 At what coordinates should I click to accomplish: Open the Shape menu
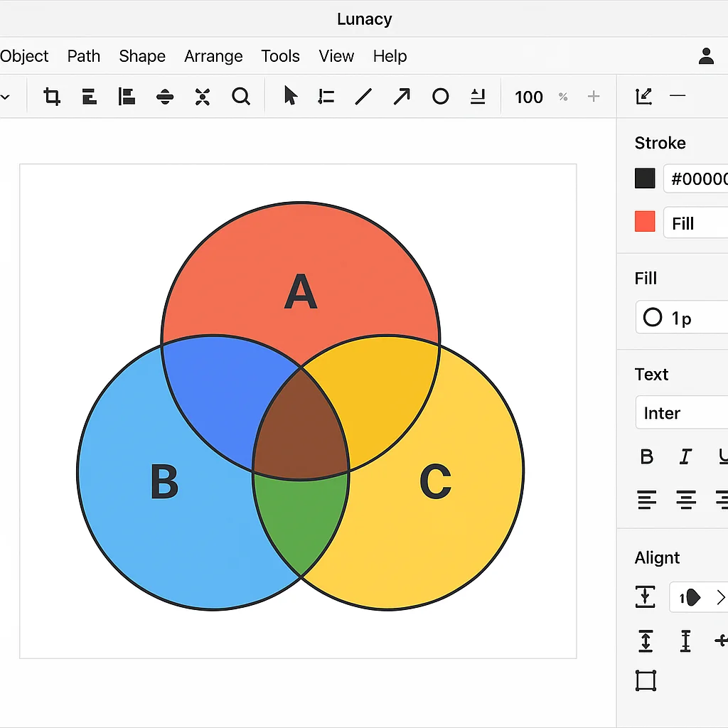141,56
